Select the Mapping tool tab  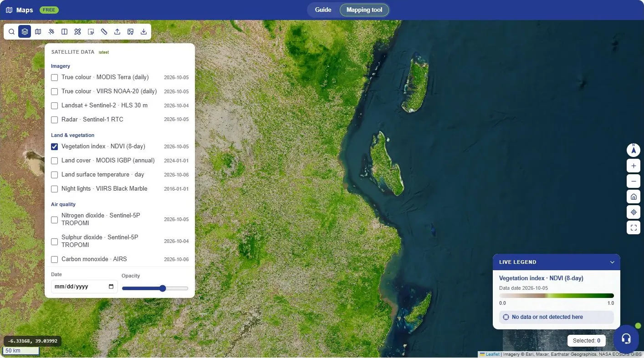tap(364, 10)
